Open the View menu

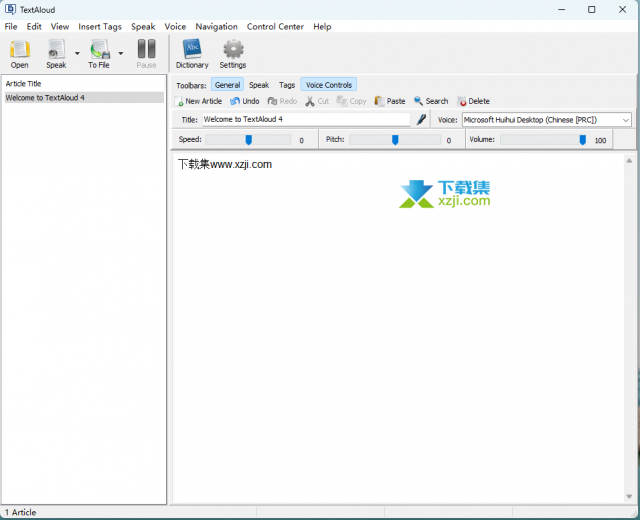(x=60, y=27)
